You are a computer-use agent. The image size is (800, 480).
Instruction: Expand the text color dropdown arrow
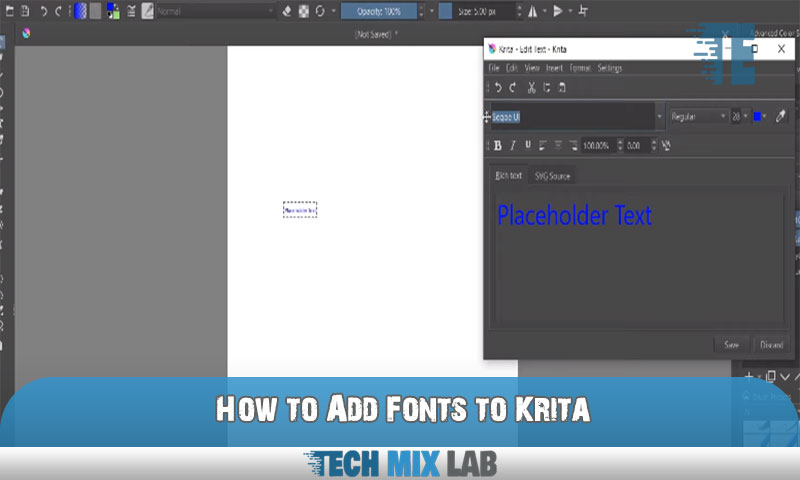(765, 116)
